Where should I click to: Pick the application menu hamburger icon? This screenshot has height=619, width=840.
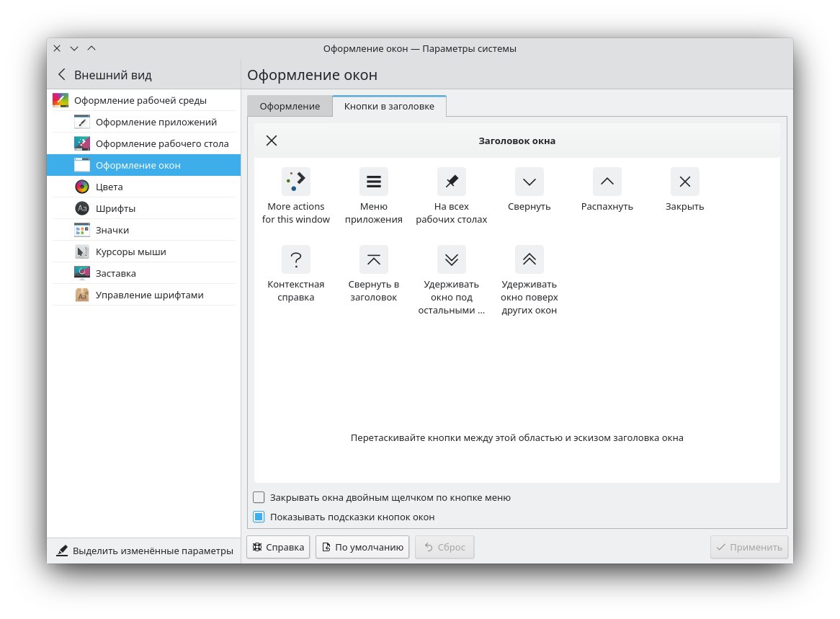pos(373,182)
